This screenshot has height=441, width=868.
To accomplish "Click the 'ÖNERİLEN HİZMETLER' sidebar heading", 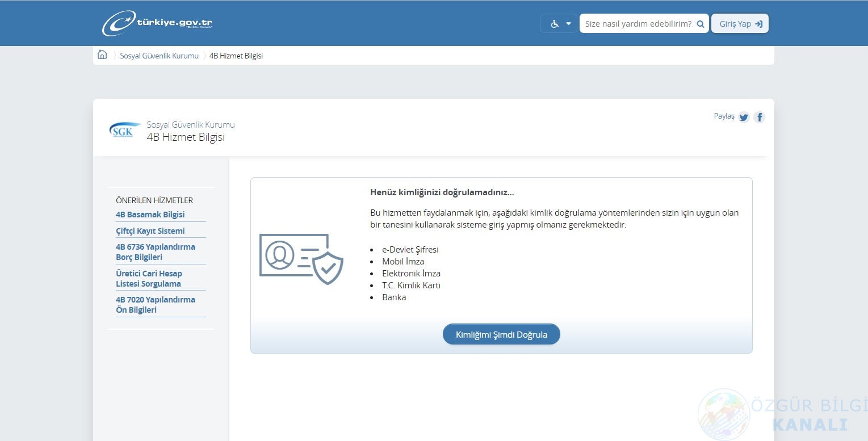I will [x=154, y=200].
